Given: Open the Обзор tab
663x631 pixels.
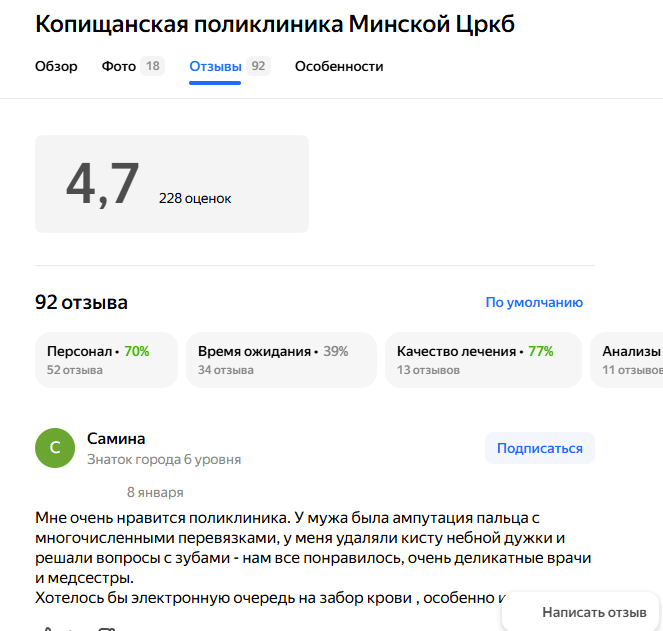Looking at the screenshot, I should 56,67.
